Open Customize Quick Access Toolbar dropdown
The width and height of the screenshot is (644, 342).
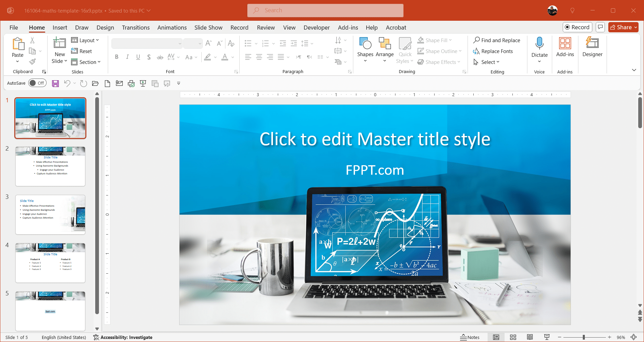click(x=179, y=83)
